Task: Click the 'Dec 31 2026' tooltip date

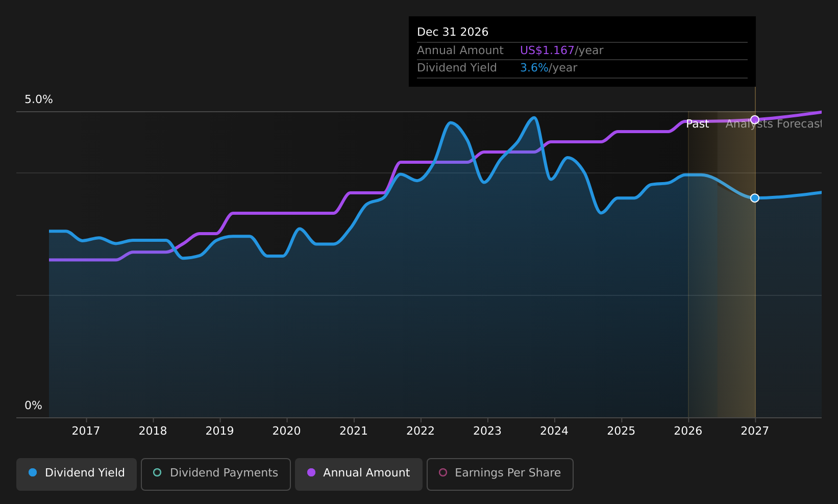Action: [453, 32]
